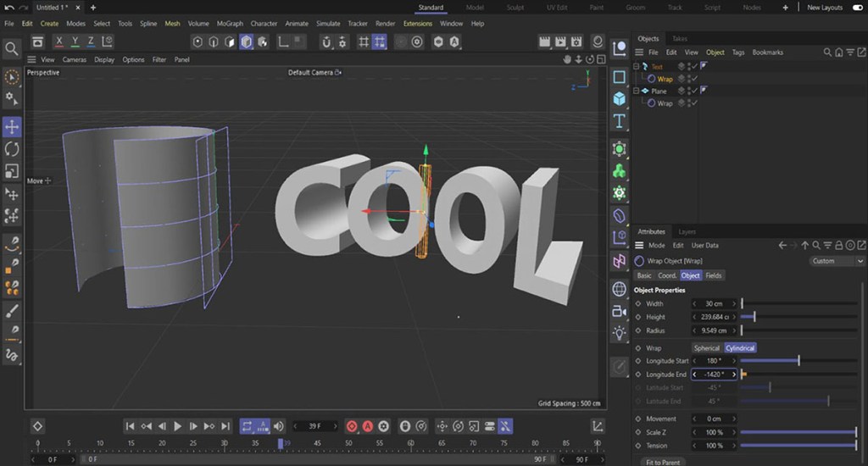This screenshot has width=868, height=466.
Task: Collapse the Text object hierarchy
Action: click(x=637, y=66)
